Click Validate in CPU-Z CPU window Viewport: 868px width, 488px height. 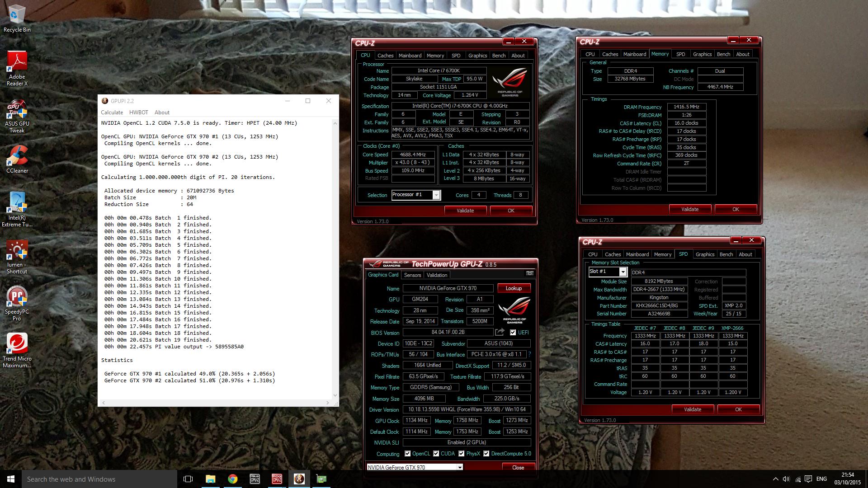[465, 211]
